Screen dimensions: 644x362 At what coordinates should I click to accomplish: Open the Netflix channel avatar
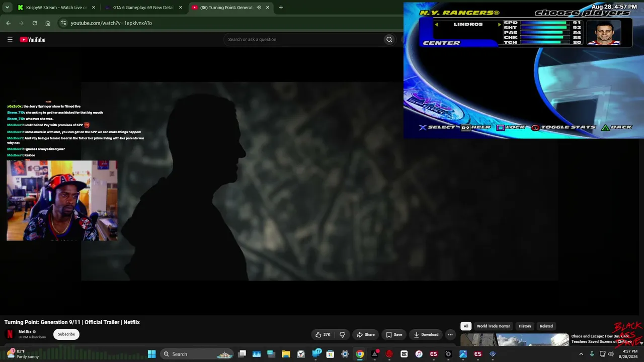[10, 334]
